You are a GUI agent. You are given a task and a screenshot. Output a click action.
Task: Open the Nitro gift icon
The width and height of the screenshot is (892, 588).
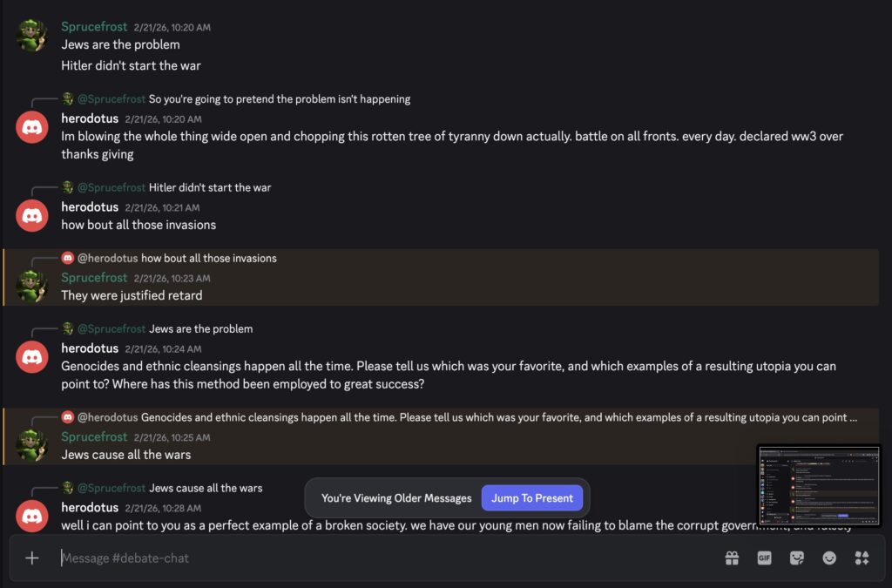(732, 558)
